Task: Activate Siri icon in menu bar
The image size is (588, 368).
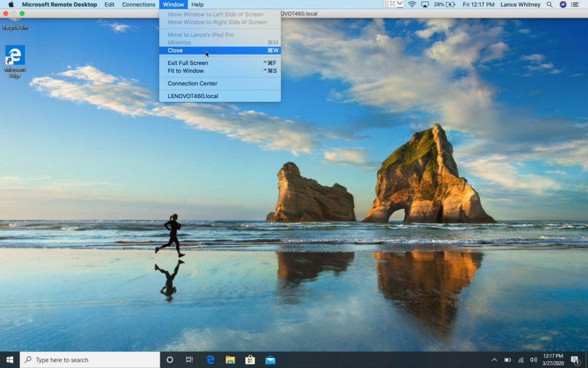Action: pos(562,4)
